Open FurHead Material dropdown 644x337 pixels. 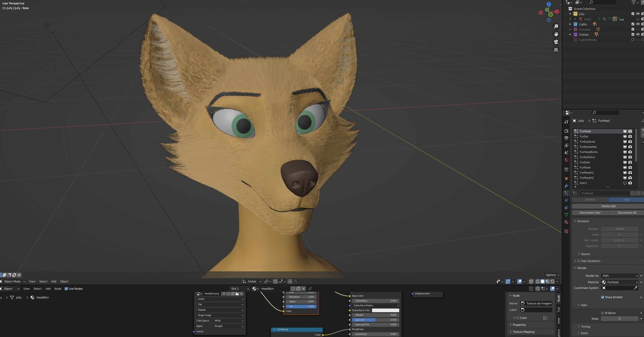[620, 282]
